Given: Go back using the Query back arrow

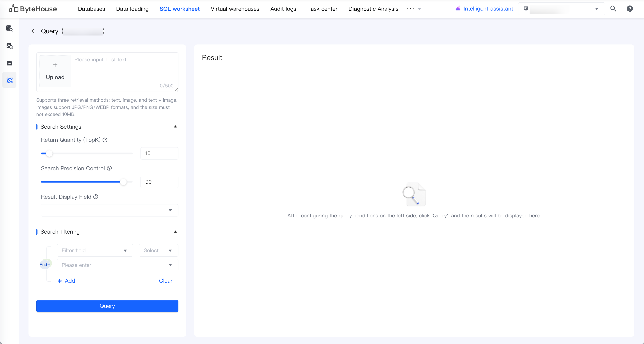Looking at the screenshot, I should coord(33,31).
